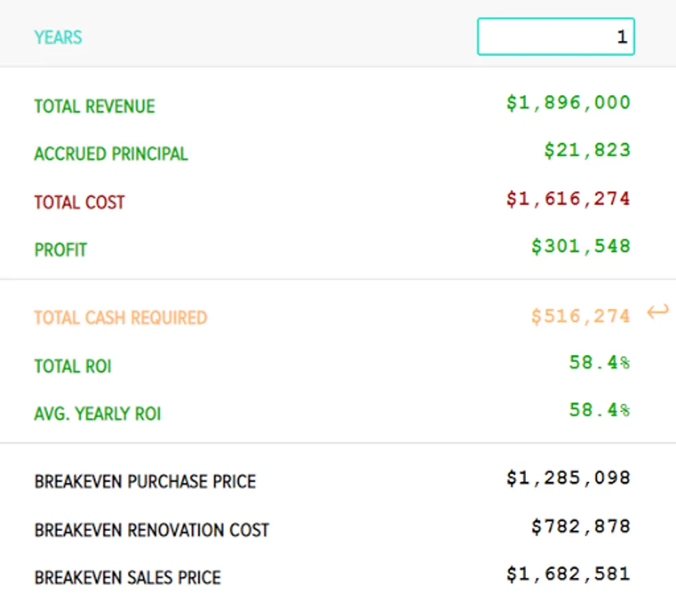This screenshot has height=616, width=676.
Task: Select the Profit label
Action: (x=60, y=250)
